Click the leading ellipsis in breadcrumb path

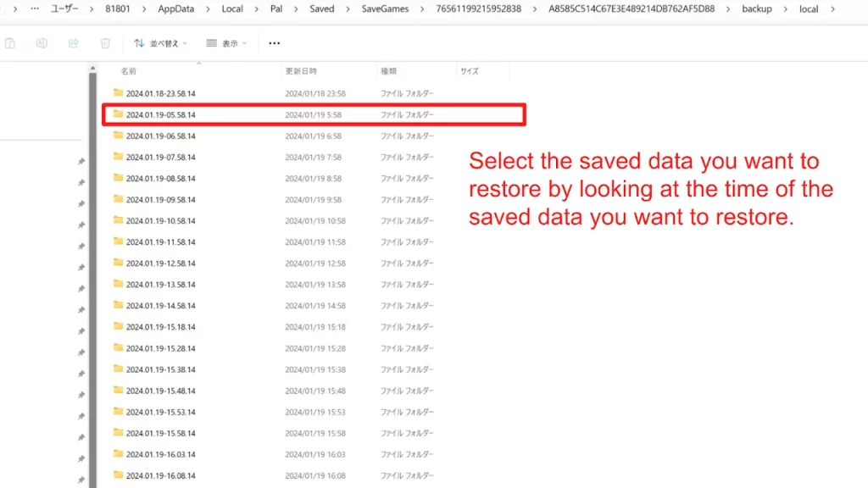click(34, 8)
